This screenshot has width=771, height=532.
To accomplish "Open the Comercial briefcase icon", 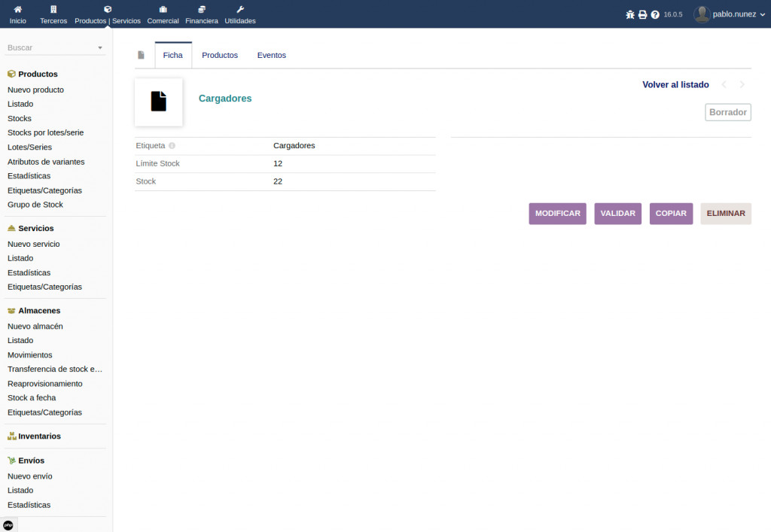I will 163,9.
